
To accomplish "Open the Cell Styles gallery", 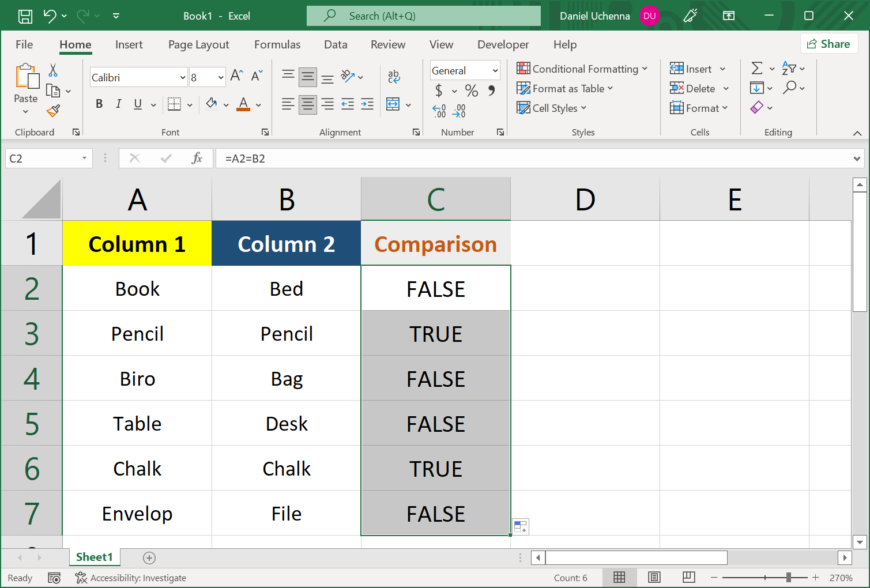I will tap(551, 108).
